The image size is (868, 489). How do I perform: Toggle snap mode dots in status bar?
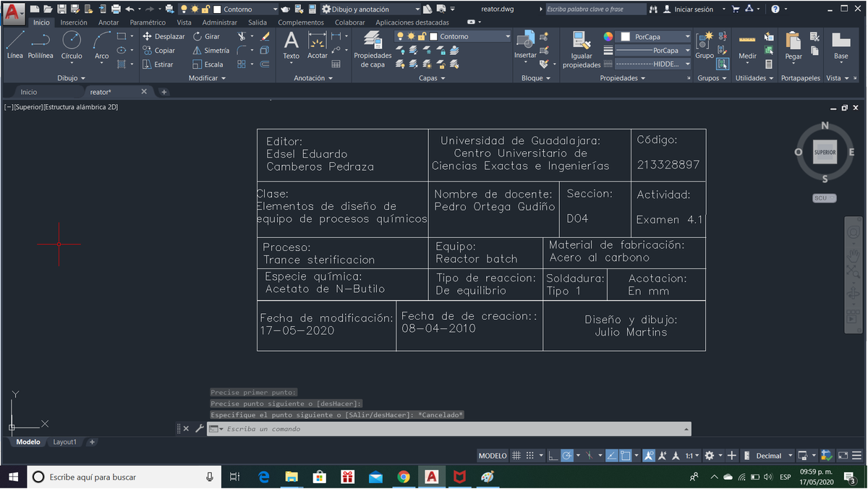coord(530,456)
